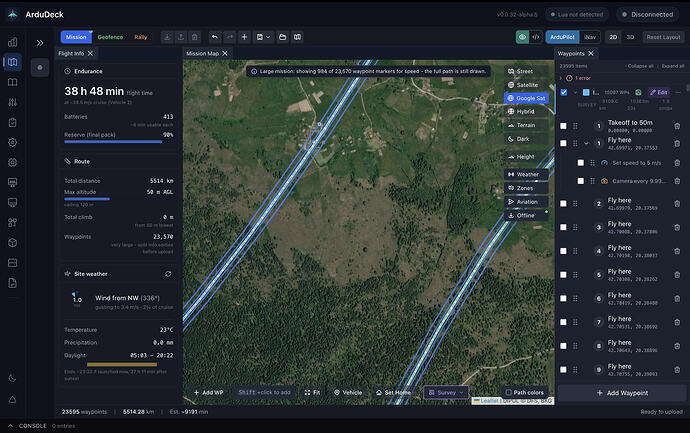Click Add Waypoint button in Waypoints panel
This screenshot has width=690, height=433.
[x=622, y=393]
